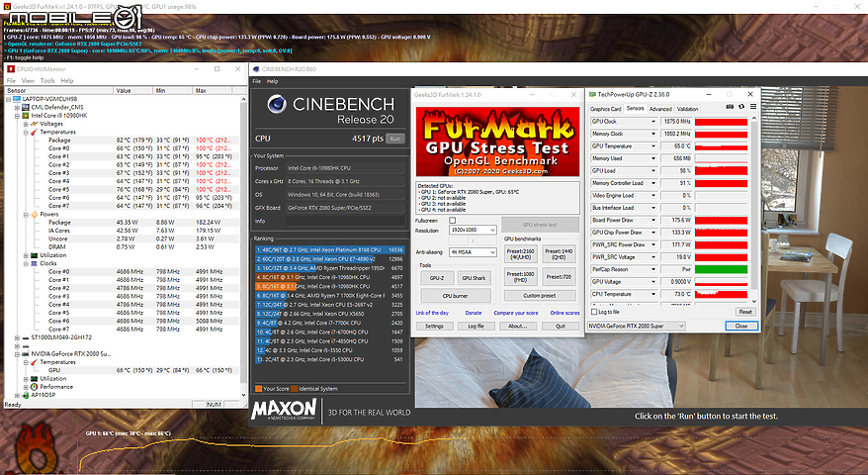Click the MAXON logo in Cinebench
The image size is (868, 475).
284,411
